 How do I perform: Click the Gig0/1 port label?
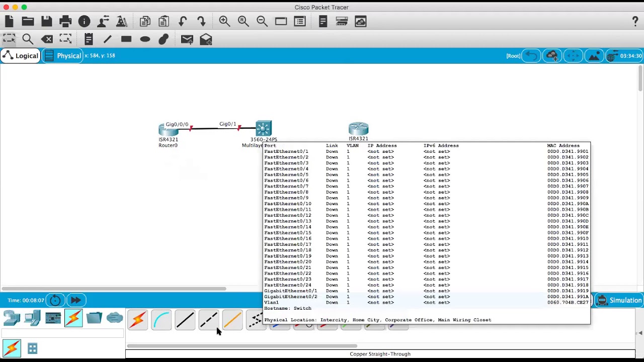[227, 124]
